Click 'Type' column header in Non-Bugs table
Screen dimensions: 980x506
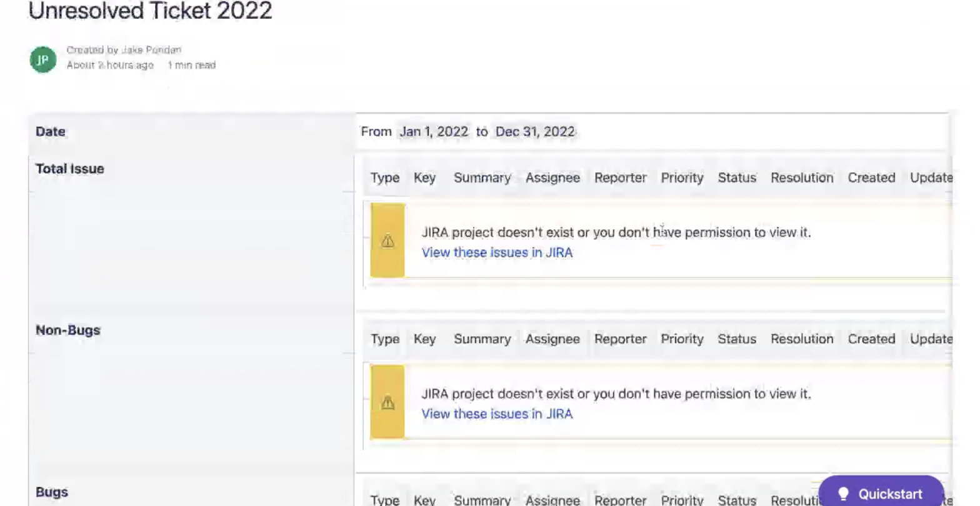pyautogui.click(x=385, y=339)
